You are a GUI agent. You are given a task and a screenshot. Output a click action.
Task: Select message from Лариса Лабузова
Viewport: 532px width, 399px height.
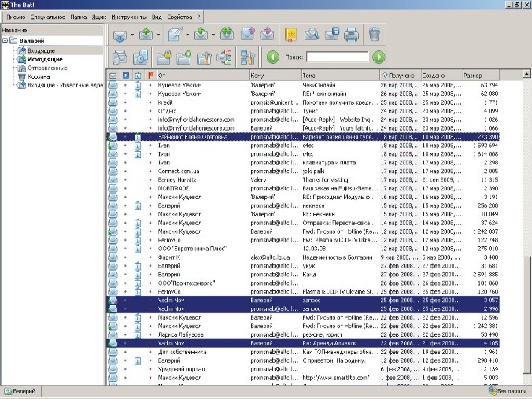point(303,335)
